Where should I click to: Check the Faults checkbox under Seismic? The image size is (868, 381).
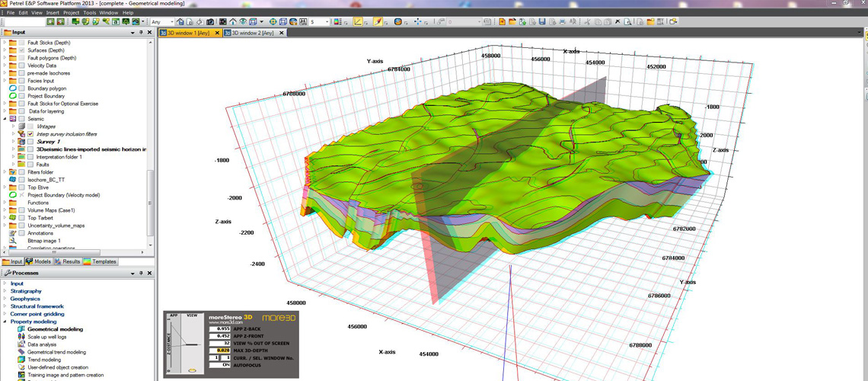(31, 165)
